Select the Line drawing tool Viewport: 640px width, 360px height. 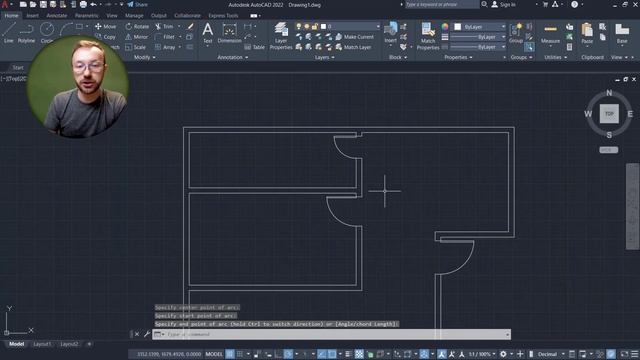[9, 33]
